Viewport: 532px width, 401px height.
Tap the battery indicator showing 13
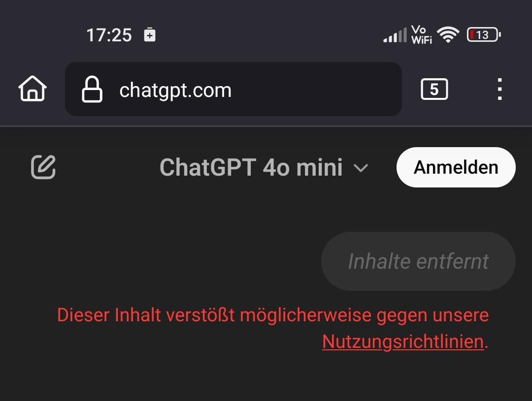(484, 34)
